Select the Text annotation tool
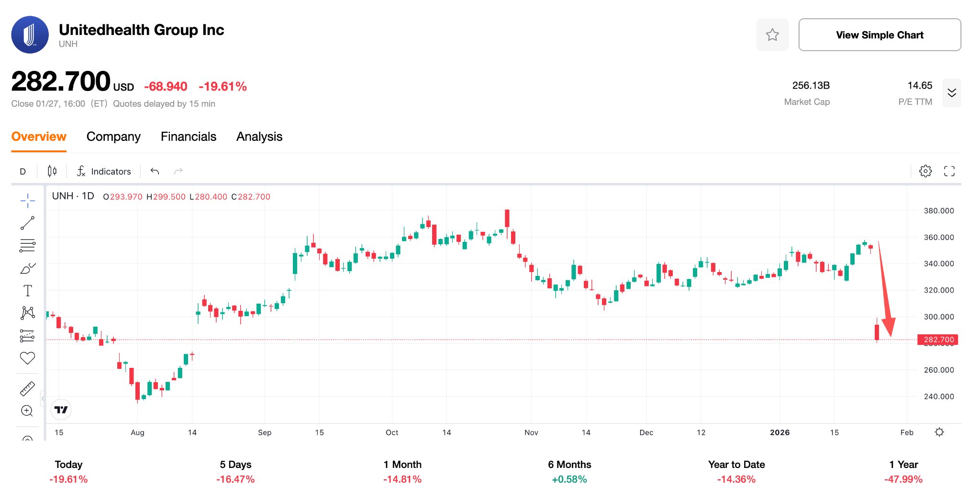The width and height of the screenshot is (980, 501). (27, 291)
